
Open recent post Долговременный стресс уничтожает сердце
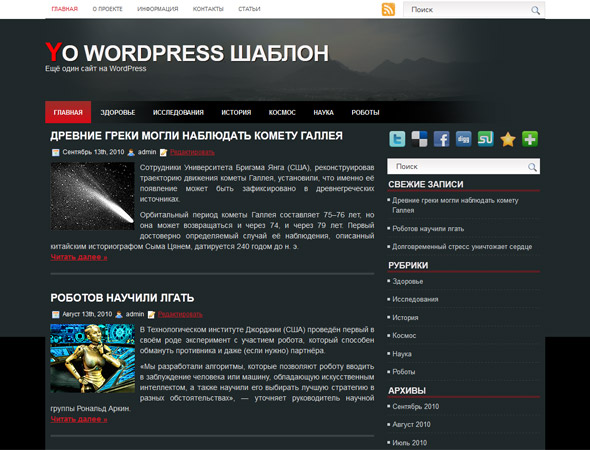coord(462,247)
